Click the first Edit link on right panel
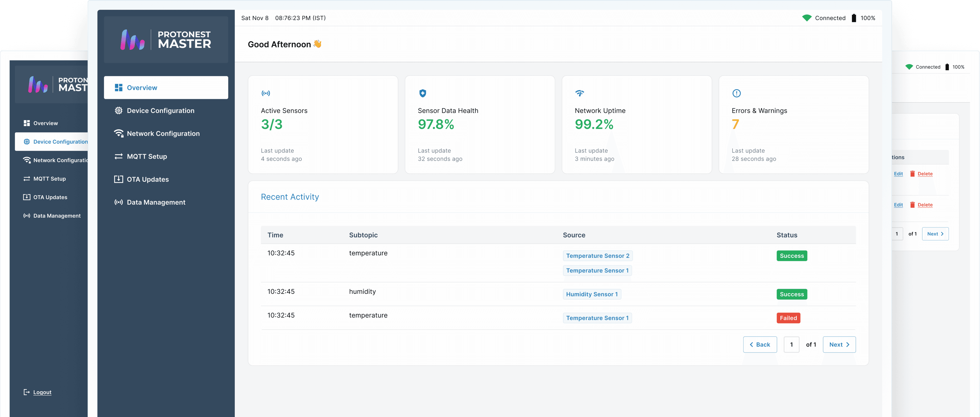Image resolution: width=980 pixels, height=417 pixels. 899,174
